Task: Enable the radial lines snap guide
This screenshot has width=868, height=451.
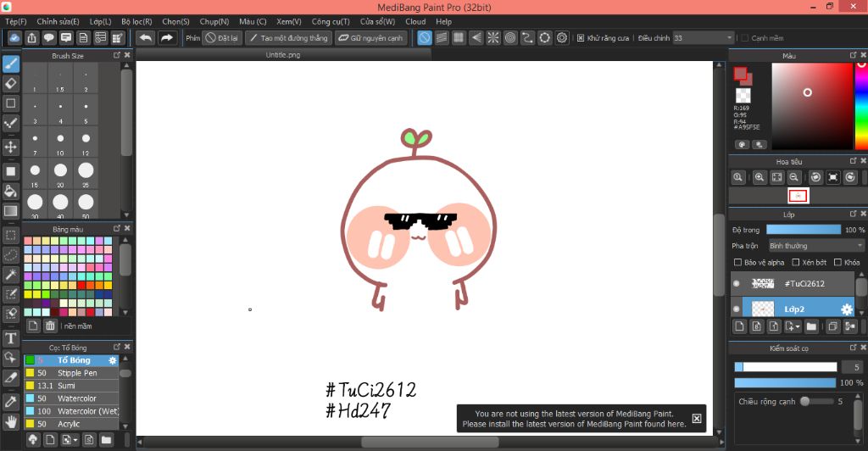Action: click(493, 37)
